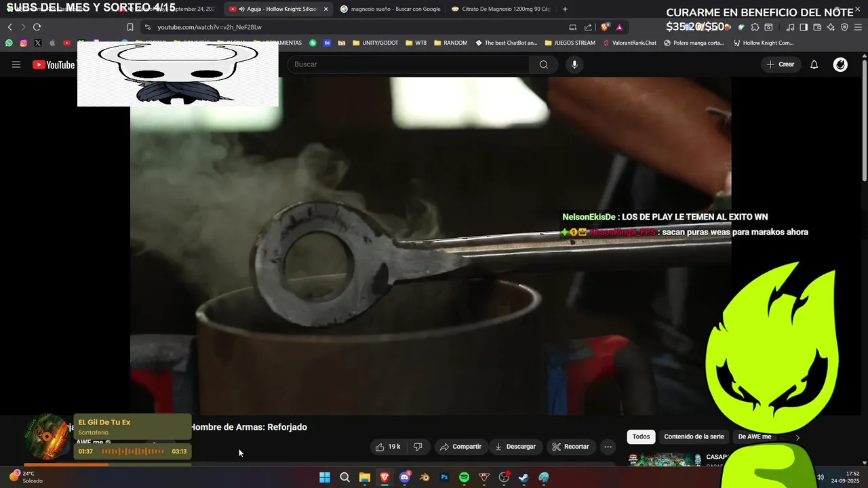Click the video player to pause
This screenshot has width=868, height=488.
(x=431, y=246)
